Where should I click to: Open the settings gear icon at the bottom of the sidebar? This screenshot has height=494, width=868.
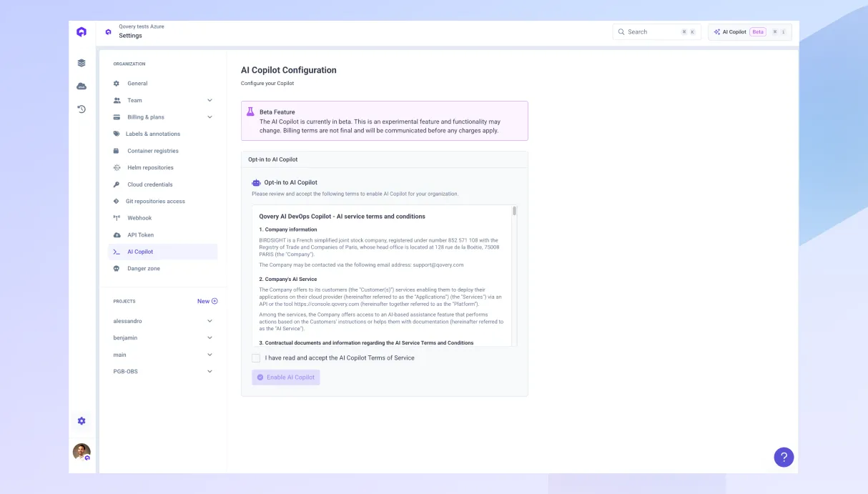pyautogui.click(x=82, y=421)
